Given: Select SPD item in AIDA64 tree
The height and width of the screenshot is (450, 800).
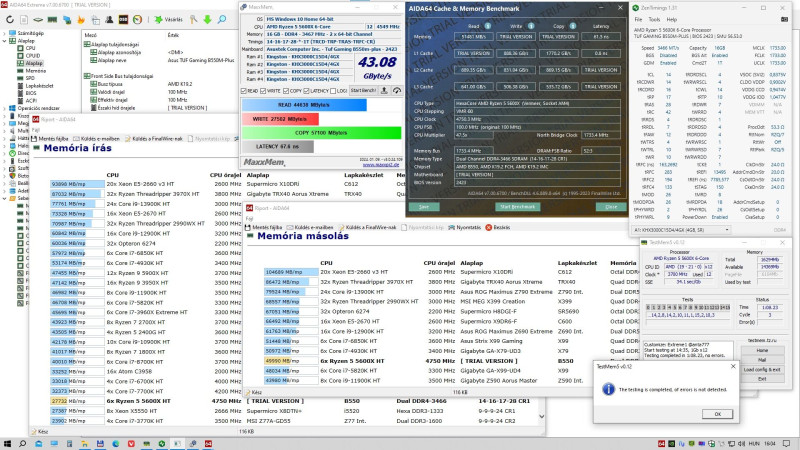Looking at the screenshot, I should pos(30,78).
